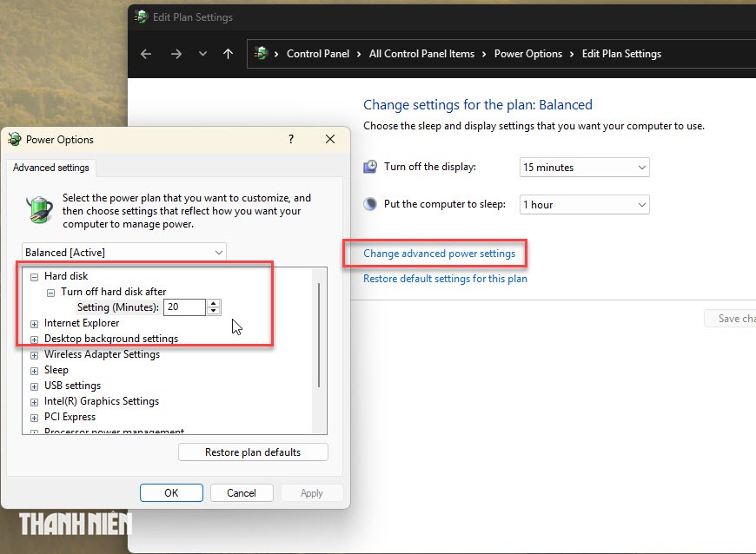Image resolution: width=756 pixels, height=554 pixels.
Task: Click Restore plan defaults button
Action: pyautogui.click(x=253, y=452)
